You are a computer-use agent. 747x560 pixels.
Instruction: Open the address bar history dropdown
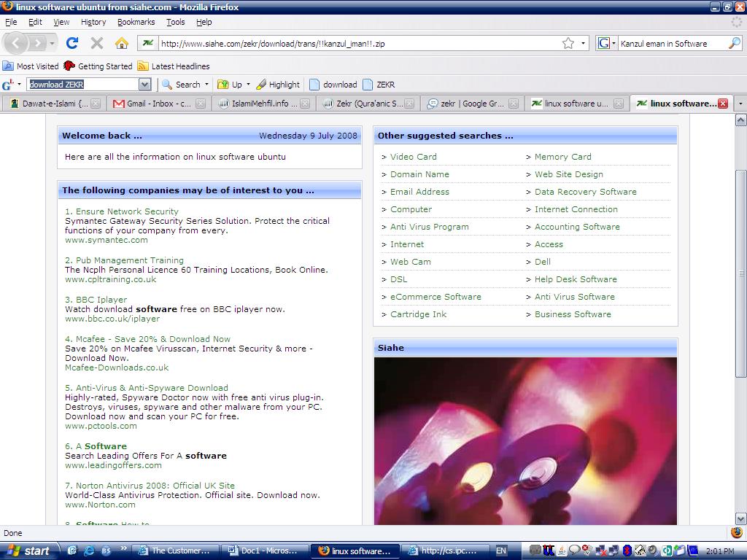pos(583,43)
